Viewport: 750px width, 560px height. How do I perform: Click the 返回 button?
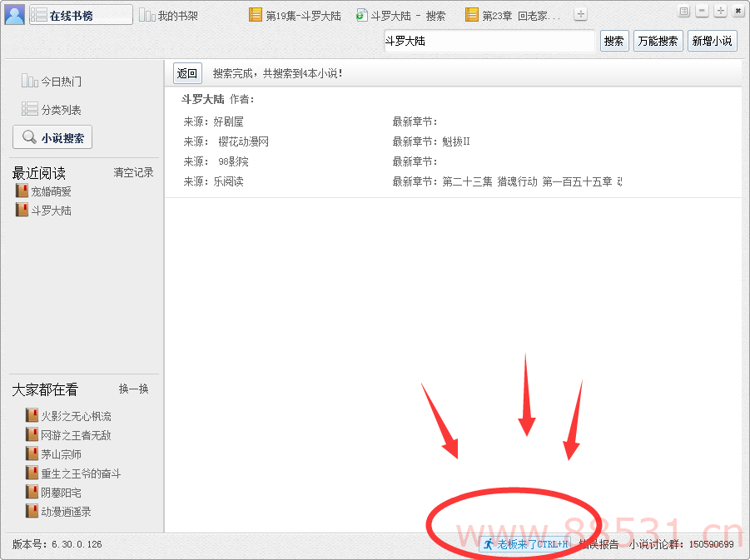(187, 73)
